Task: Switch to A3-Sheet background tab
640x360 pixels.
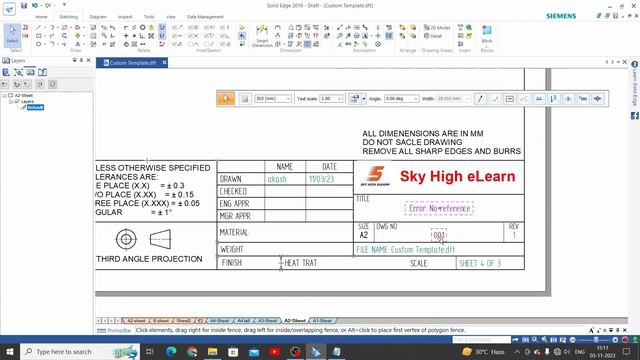Action: click(x=268, y=321)
